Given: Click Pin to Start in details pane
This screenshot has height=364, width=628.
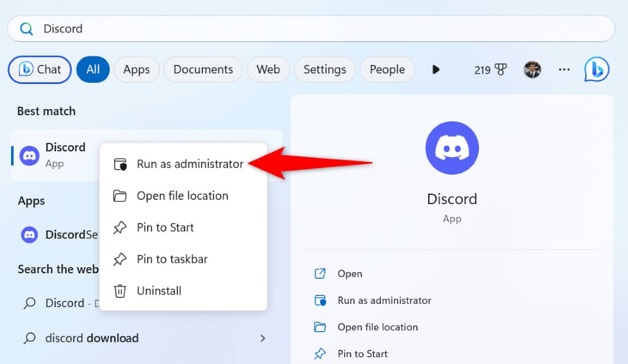Looking at the screenshot, I should tap(362, 354).
